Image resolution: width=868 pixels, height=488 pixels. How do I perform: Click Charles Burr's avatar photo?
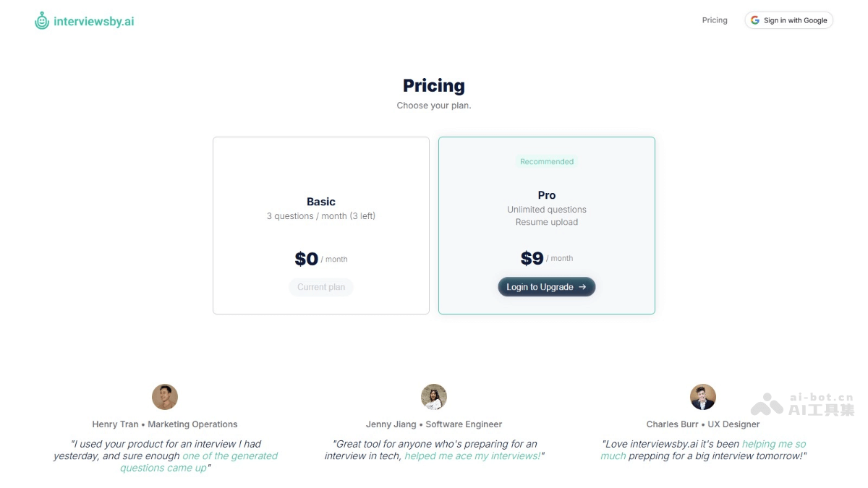(703, 397)
